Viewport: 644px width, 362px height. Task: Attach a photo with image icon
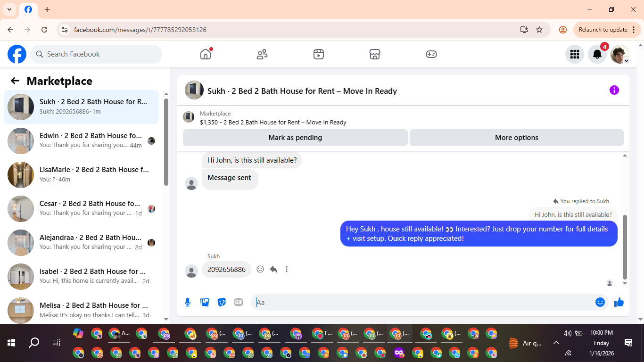205,302
